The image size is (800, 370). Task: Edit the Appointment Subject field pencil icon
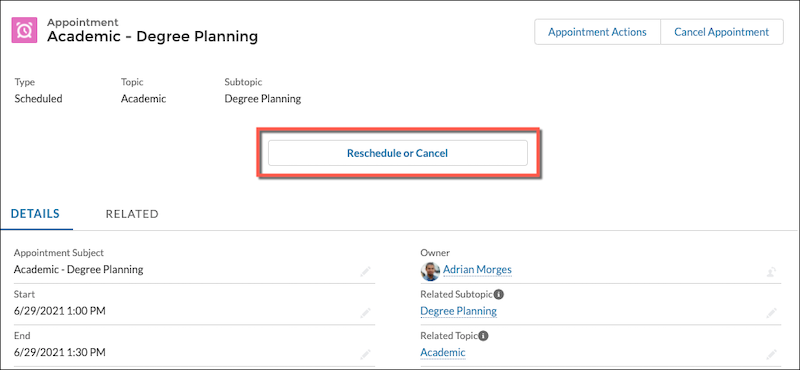(x=366, y=272)
